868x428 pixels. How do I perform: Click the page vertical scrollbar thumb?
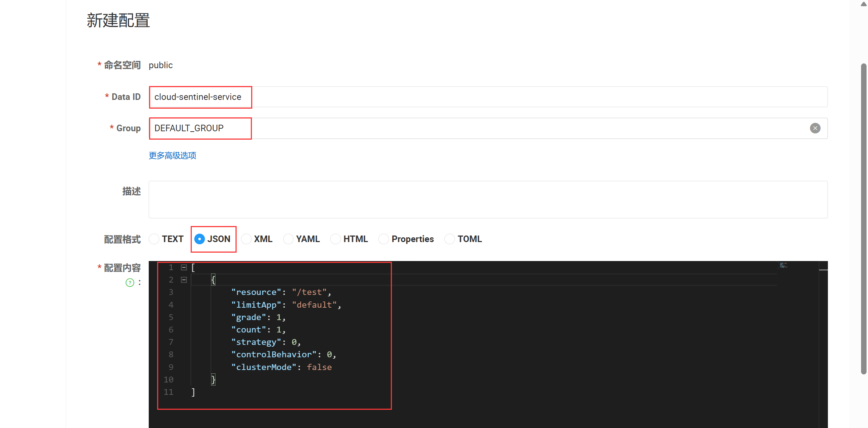pyautogui.click(x=864, y=219)
